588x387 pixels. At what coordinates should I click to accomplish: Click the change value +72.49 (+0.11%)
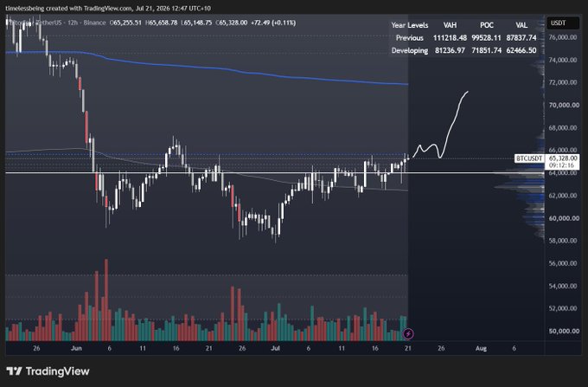[x=273, y=23]
